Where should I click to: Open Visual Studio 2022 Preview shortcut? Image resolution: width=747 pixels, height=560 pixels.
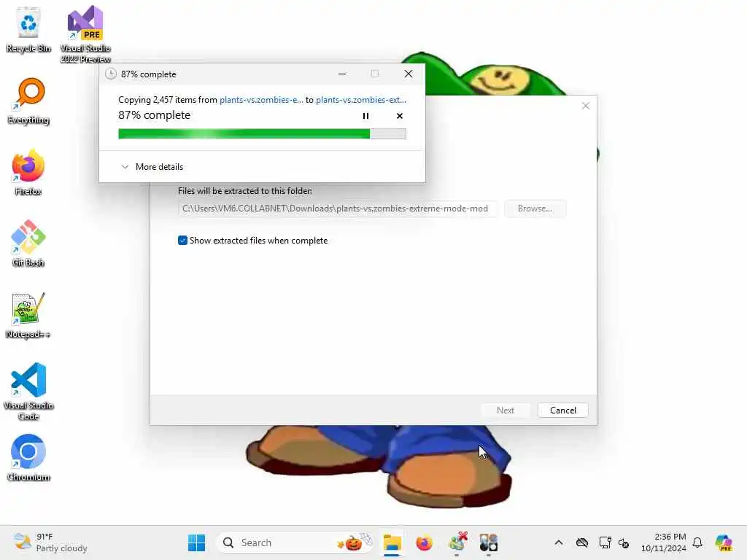[x=85, y=34]
